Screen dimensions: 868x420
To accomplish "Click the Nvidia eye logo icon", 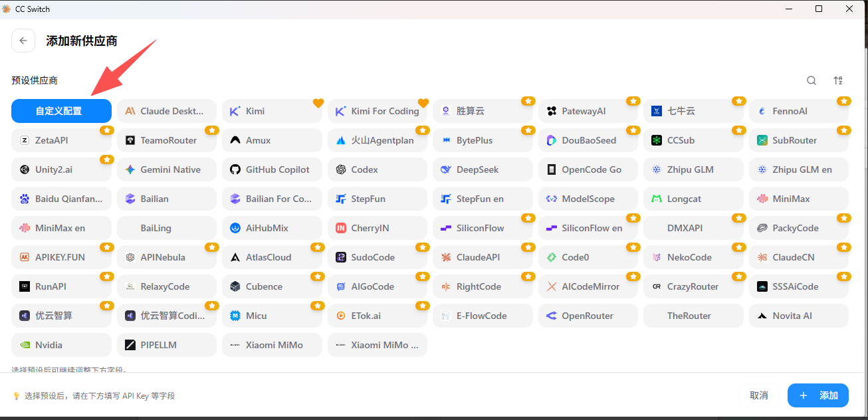I will pyautogui.click(x=25, y=345).
